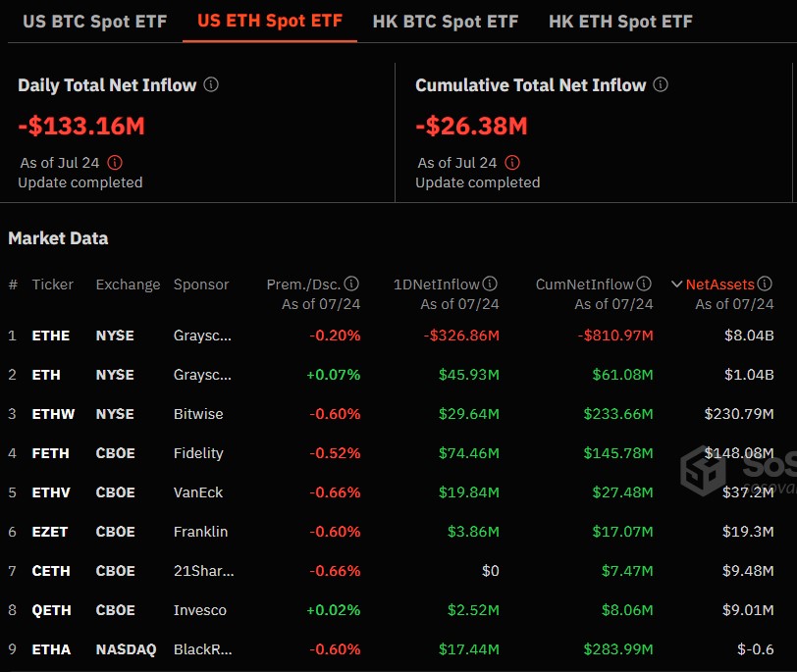Click red alert icon under Cumulative Total Net Inflow

click(x=512, y=163)
